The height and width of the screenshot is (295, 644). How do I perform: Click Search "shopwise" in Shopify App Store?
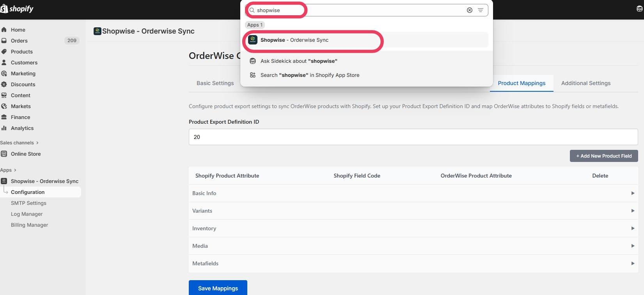[x=310, y=75]
